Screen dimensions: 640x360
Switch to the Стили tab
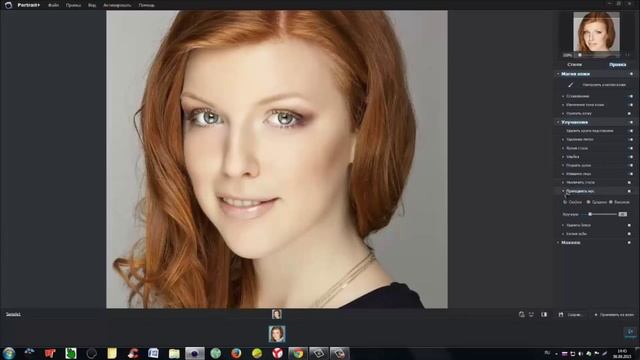(x=575, y=64)
